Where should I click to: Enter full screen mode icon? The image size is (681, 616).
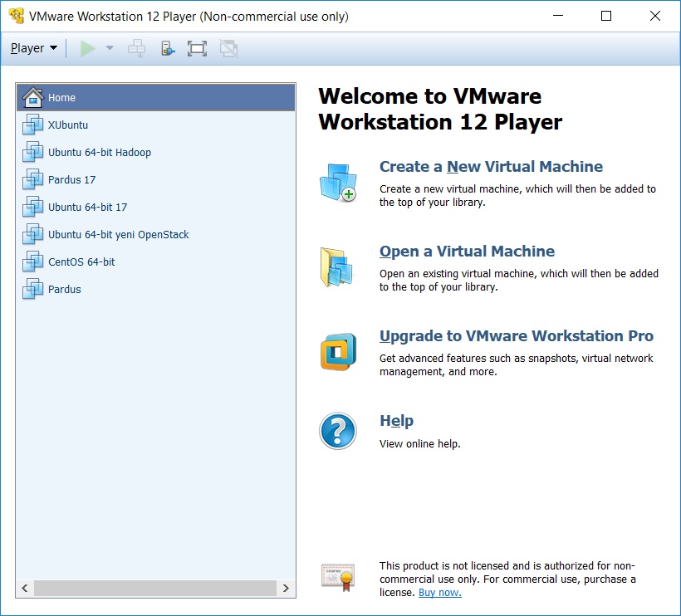coord(197,48)
